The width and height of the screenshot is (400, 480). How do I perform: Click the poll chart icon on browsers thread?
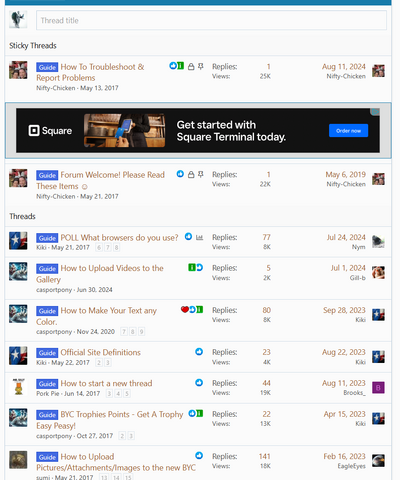[x=199, y=237]
